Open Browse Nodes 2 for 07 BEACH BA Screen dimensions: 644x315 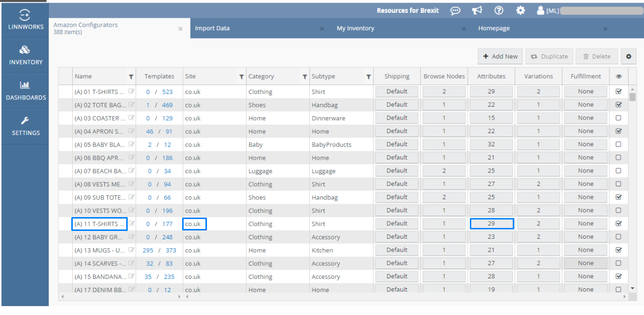pos(444,171)
